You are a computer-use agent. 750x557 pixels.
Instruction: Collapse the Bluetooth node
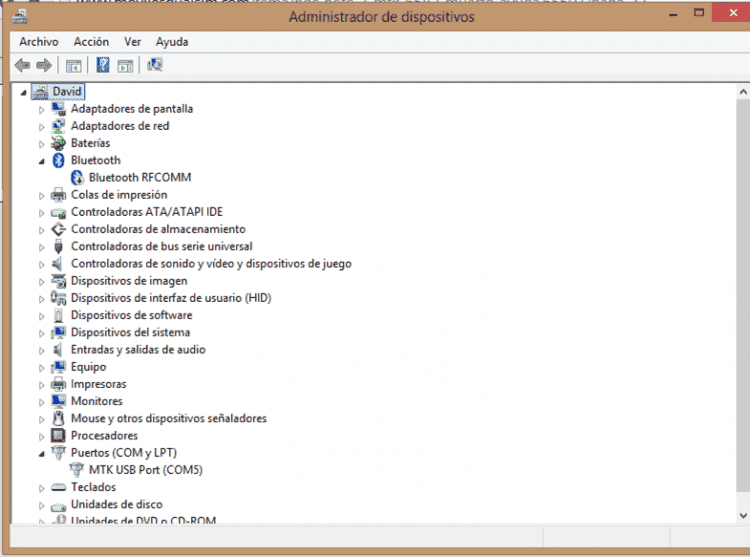pyautogui.click(x=42, y=162)
